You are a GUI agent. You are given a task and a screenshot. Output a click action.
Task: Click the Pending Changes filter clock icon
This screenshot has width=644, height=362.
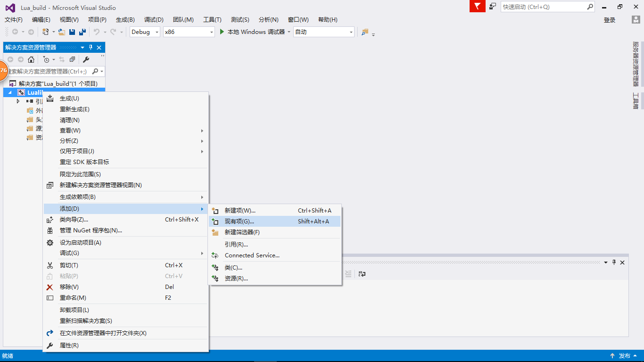click(46, 59)
